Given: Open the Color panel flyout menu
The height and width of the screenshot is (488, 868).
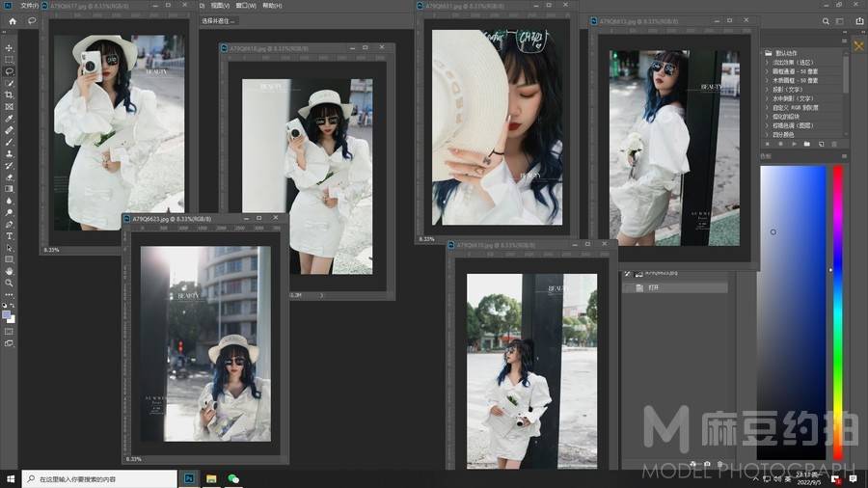Looking at the screenshot, I should 844,156.
